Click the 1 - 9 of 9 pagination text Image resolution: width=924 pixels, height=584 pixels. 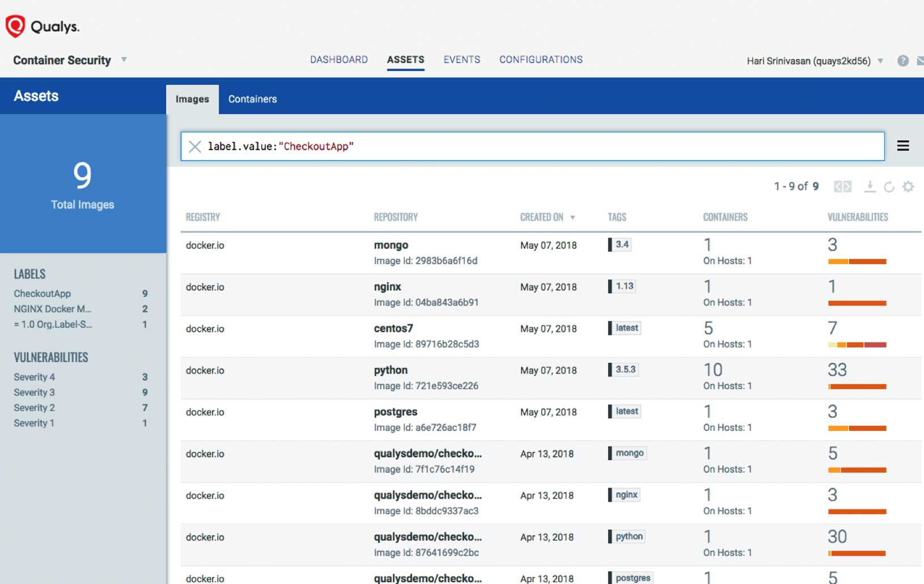click(796, 187)
